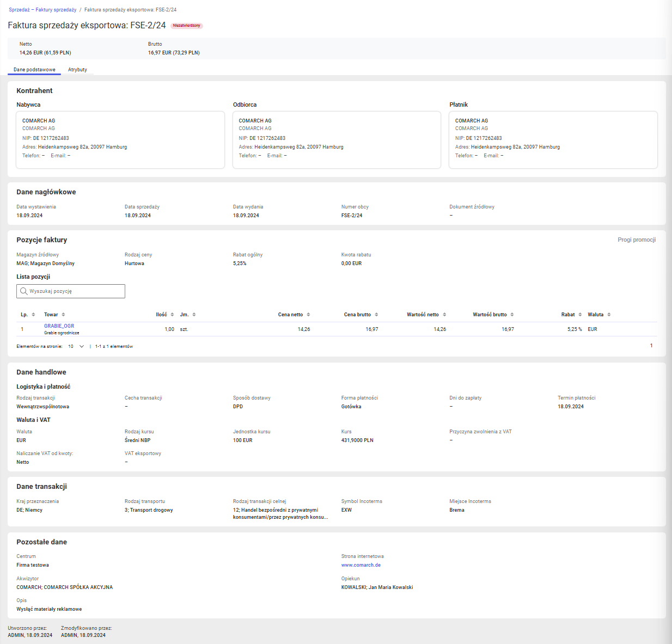This screenshot has height=644, width=672.
Task: Sort by Ilość column arrows
Action: [x=173, y=315]
